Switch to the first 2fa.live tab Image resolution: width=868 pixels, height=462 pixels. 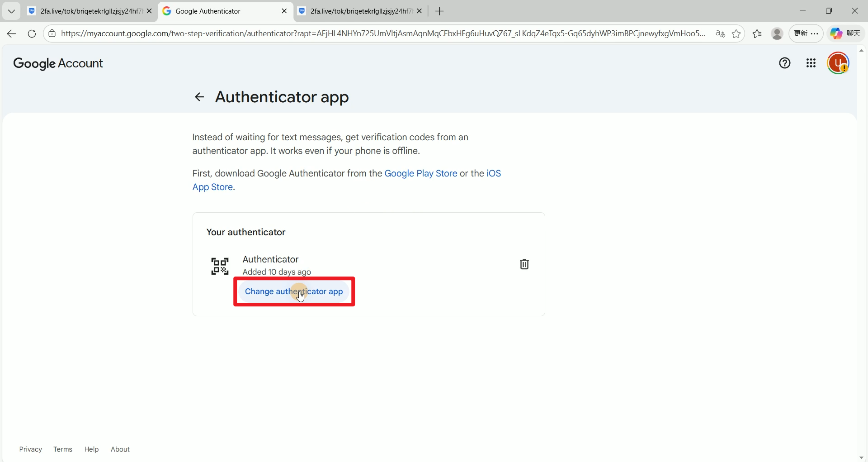pyautogui.click(x=86, y=11)
